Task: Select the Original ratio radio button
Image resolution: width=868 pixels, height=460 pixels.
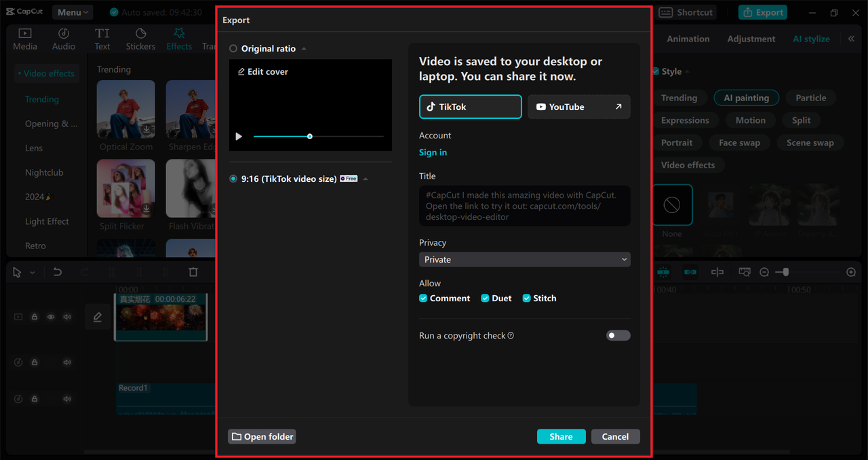Action: pyautogui.click(x=233, y=49)
